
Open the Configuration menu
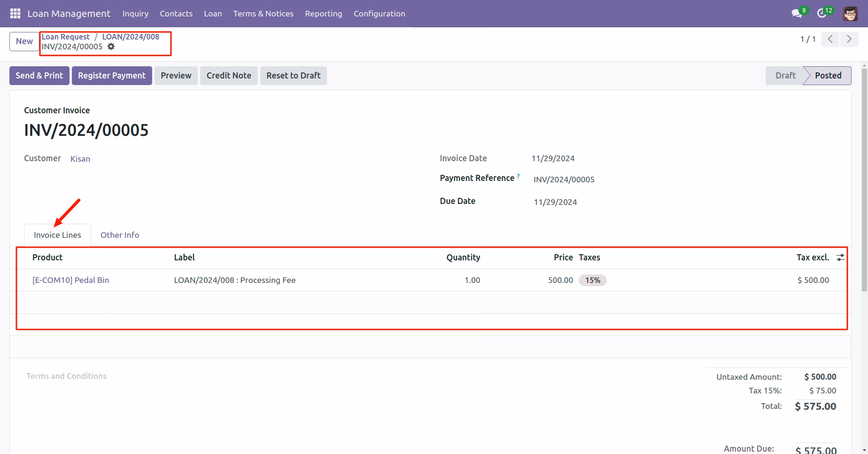[380, 14]
